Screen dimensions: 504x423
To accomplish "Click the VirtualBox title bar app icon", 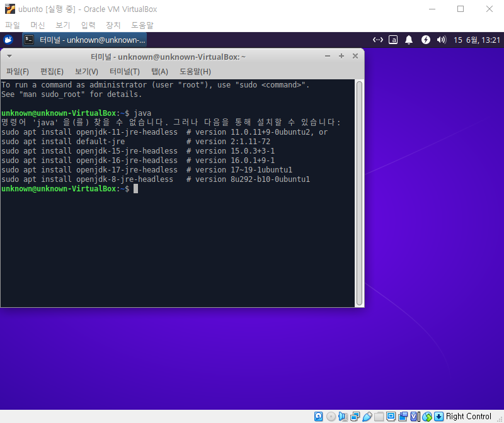I will [x=10, y=9].
